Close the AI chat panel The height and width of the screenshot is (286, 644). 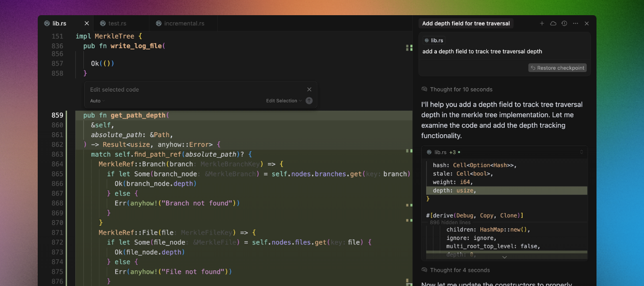click(x=587, y=24)
